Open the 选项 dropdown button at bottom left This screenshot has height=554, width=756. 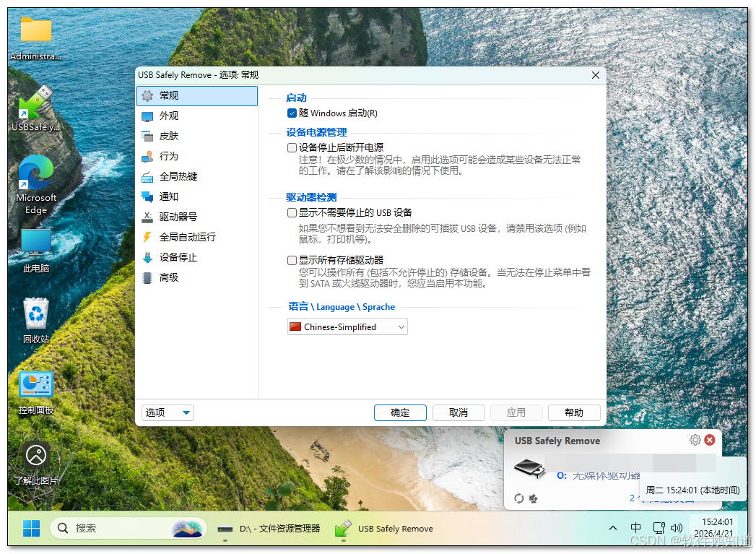(168, 412)
